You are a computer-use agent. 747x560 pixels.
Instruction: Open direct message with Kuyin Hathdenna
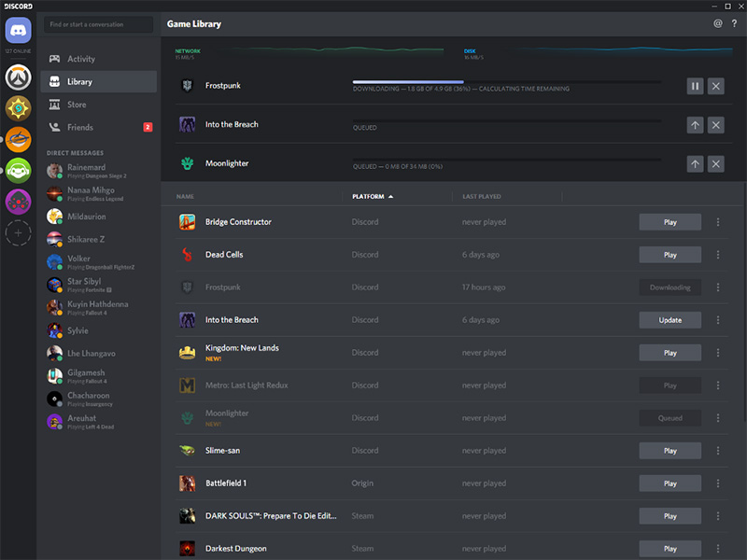coord(99,308)
